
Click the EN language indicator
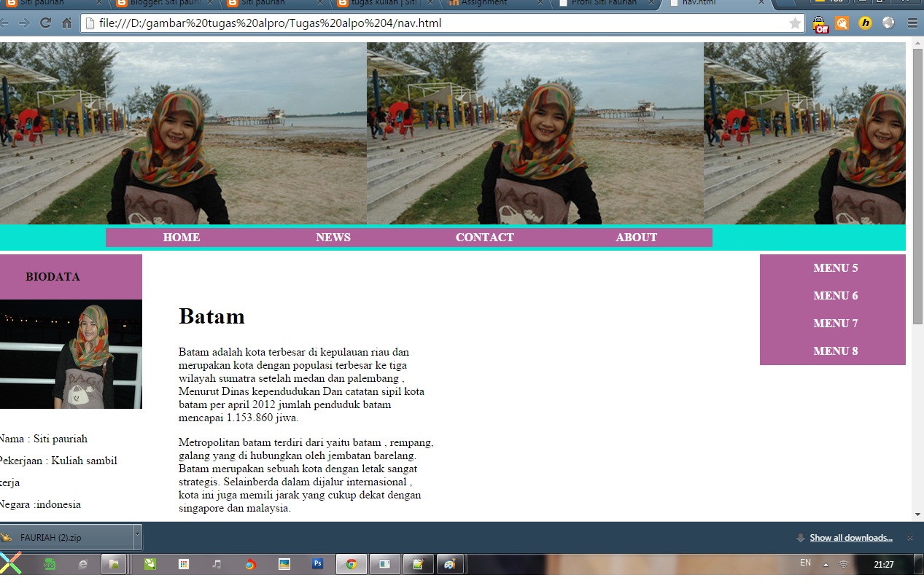[806, 563]
